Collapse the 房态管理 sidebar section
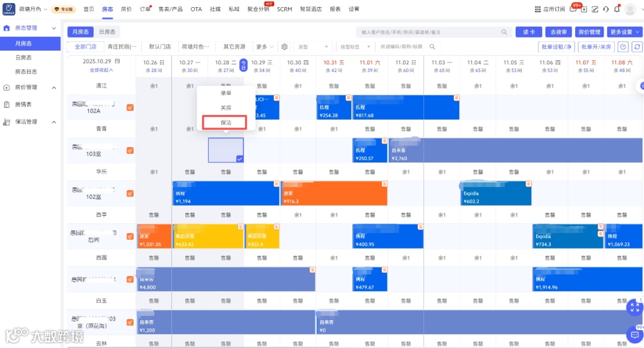 [x=54, y=28]
